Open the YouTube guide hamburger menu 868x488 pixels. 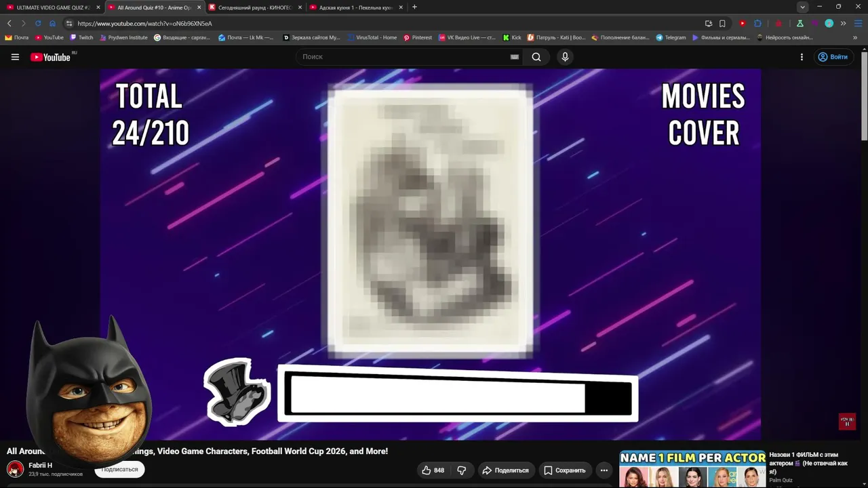point(15,57)
